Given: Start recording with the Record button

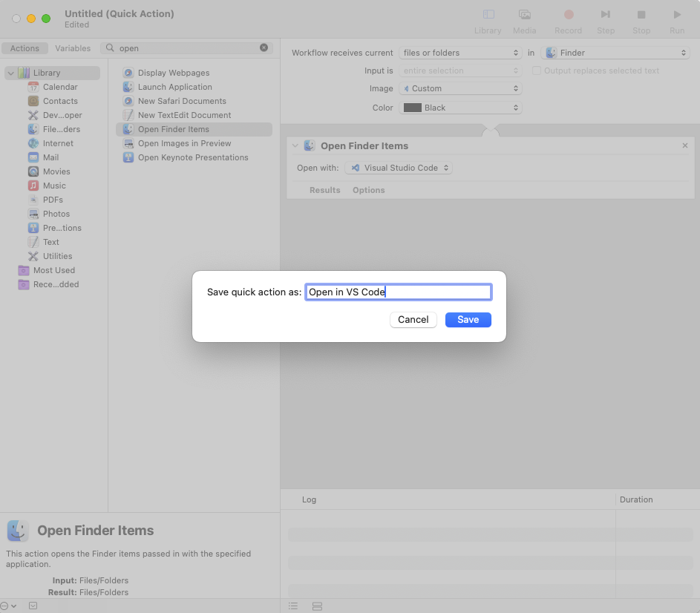Looking at the screenshot, I should (569, 15).
